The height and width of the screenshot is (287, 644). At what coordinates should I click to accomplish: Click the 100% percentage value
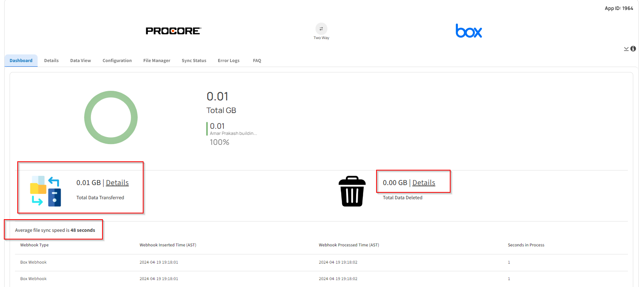[x=220, y=142]
